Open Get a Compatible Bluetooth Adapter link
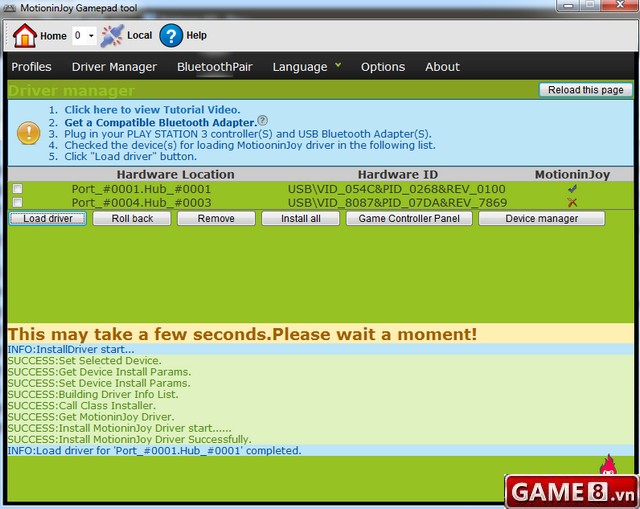The image size is (640, 509). [161, 122]
